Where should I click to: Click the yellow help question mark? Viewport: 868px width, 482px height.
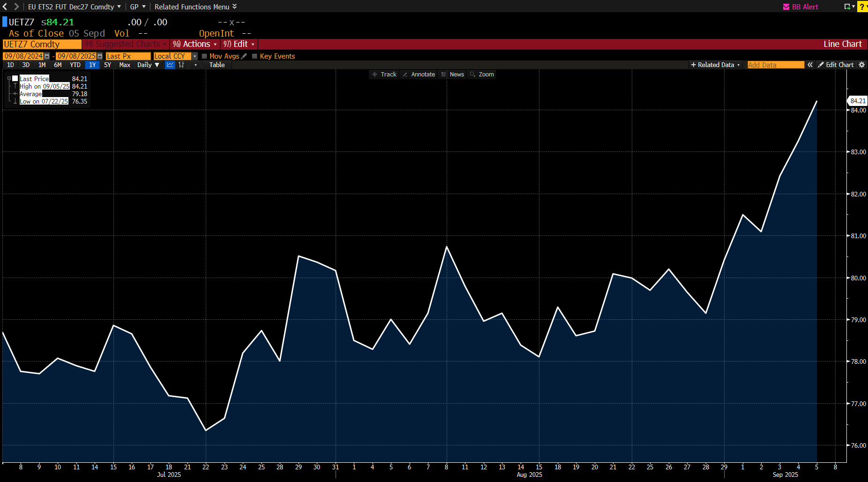(862, 7)
